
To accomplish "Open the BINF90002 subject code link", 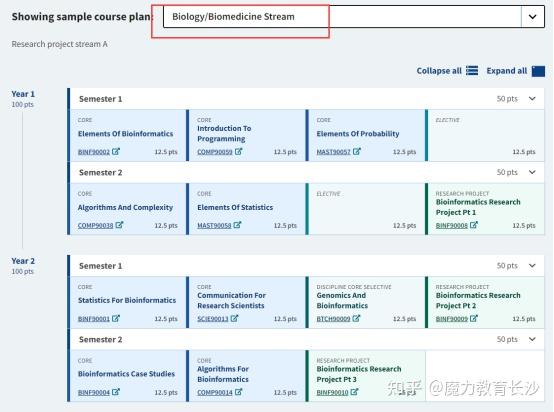I will coord(94,152).
